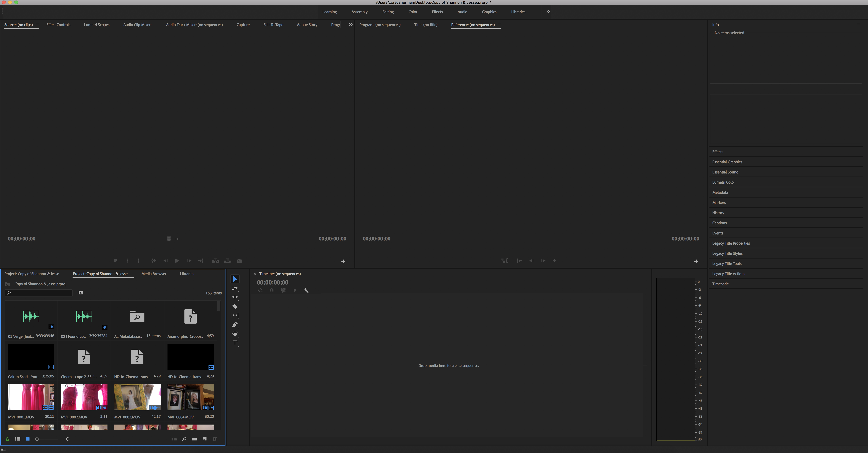Click the Slip tool icon

click(x=235, y=315)
